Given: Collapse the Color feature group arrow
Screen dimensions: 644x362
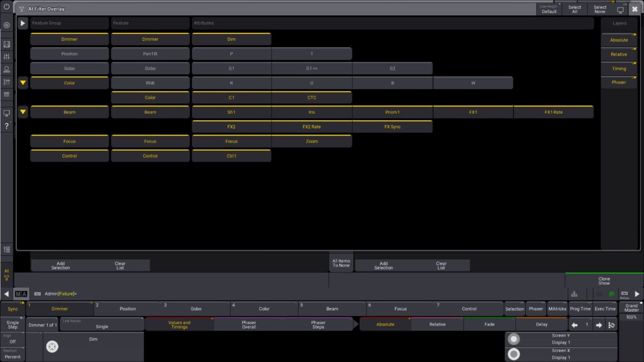Looking at the screenshot, I should pyautogui.click(x=23, y=83).
